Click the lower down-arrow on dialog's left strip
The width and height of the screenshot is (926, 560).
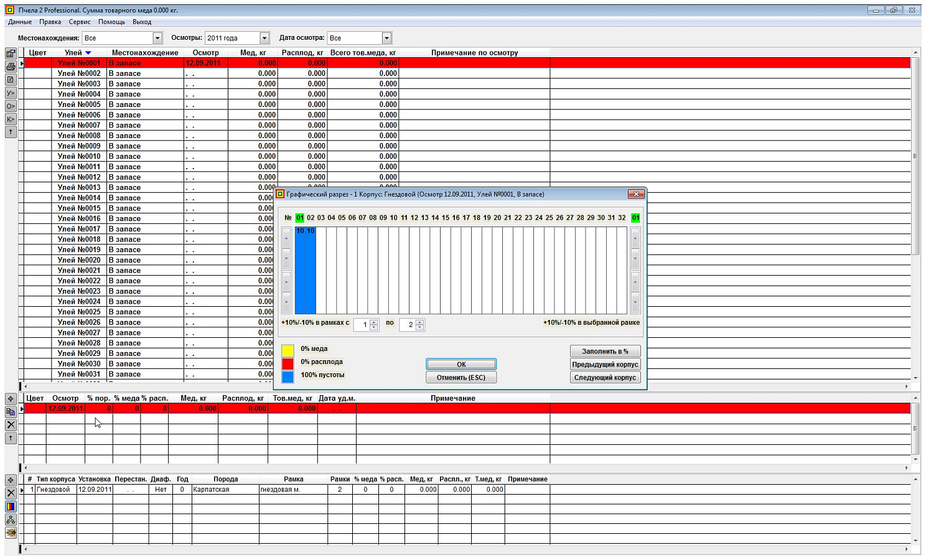(x=286, y=302)
